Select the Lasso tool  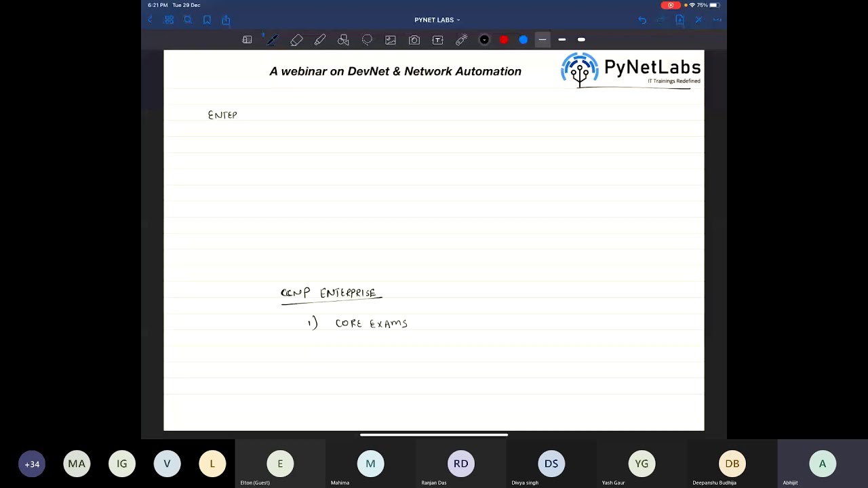367,40
